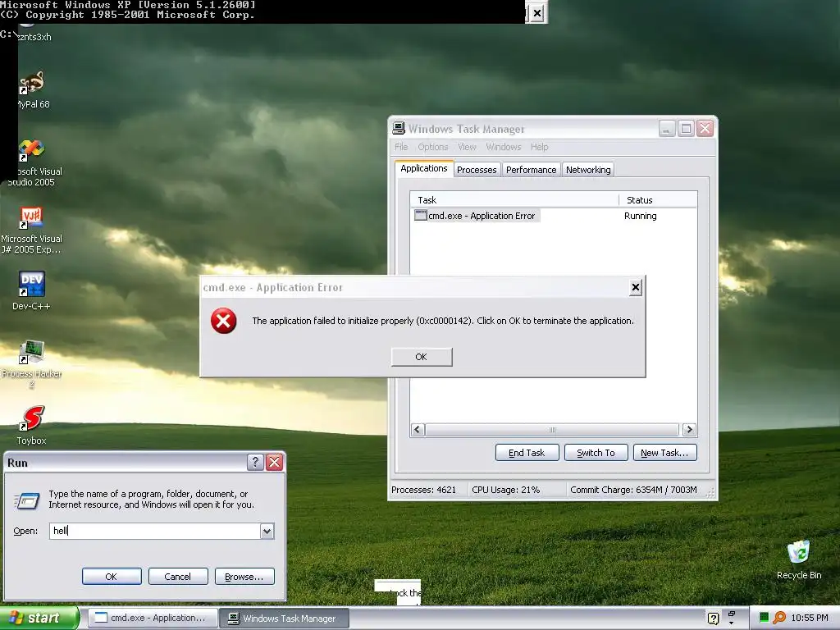Close the Application Error dialog with X
The image size is (840, 630).
click(636, 288)
